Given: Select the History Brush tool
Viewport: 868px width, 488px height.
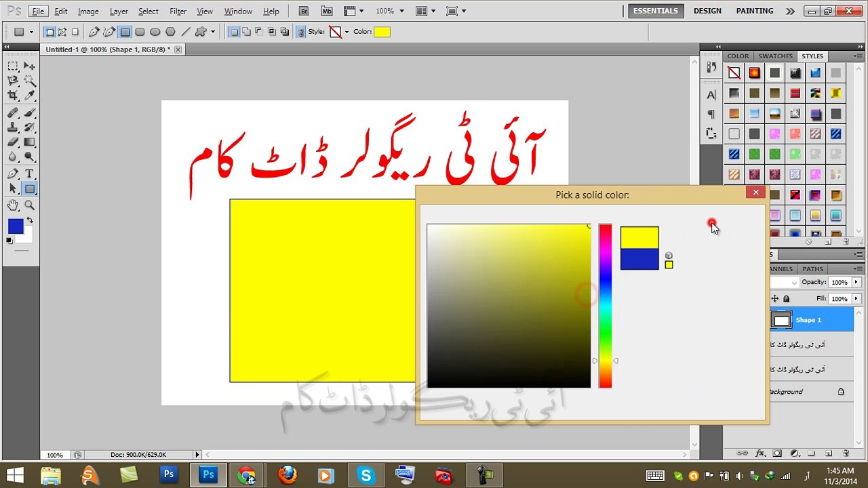Looking at the screenshot, I should (x=30, y=127).
